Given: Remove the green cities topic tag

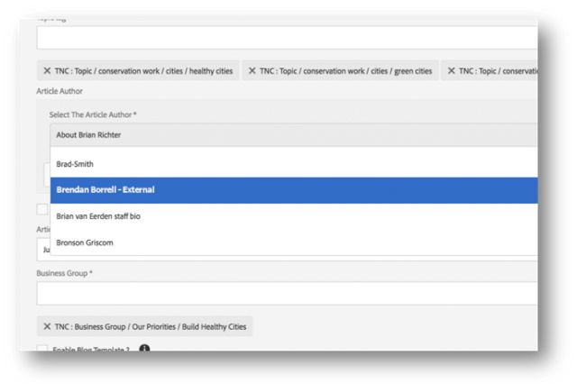Looking at the screenshot, I should coord(252,71).
